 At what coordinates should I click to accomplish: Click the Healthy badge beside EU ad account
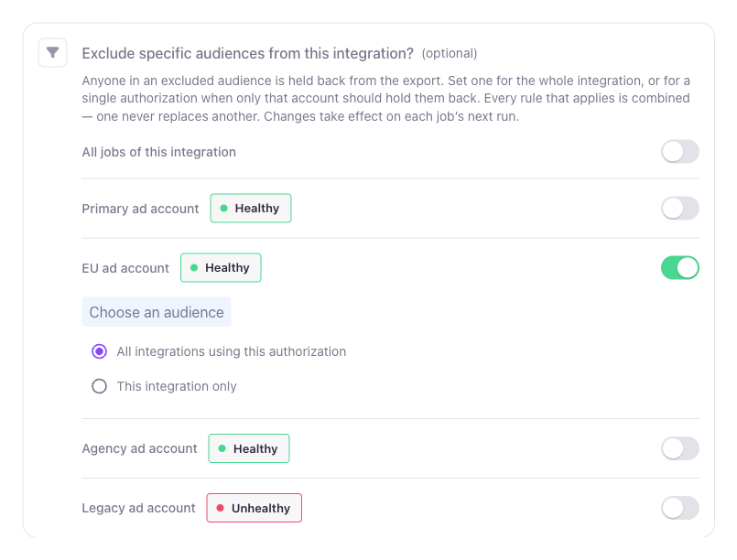(x=221, y=268)
